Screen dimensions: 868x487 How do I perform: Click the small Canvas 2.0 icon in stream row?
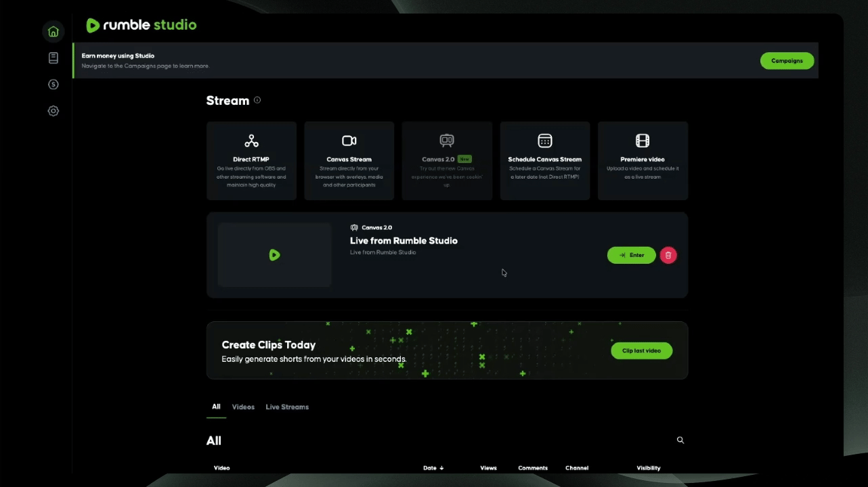(x=354, y=228)
